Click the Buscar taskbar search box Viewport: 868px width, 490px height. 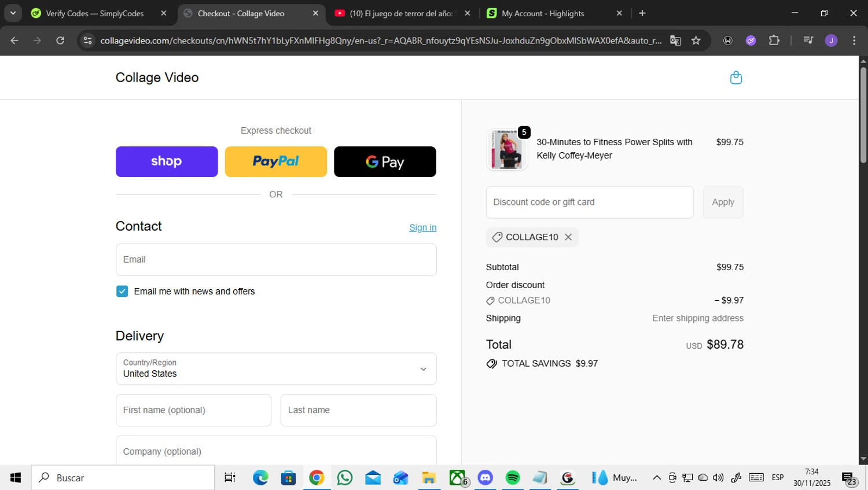coord(123,478)
